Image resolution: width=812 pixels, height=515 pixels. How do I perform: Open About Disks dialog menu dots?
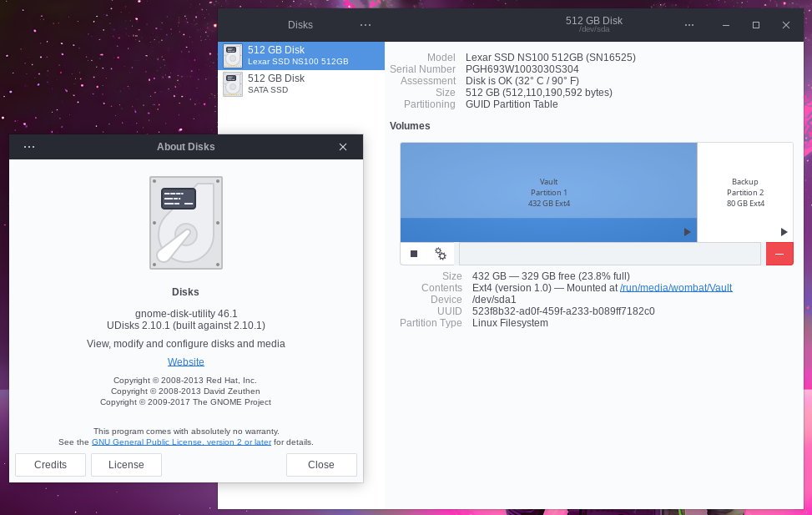pos(29,147)
